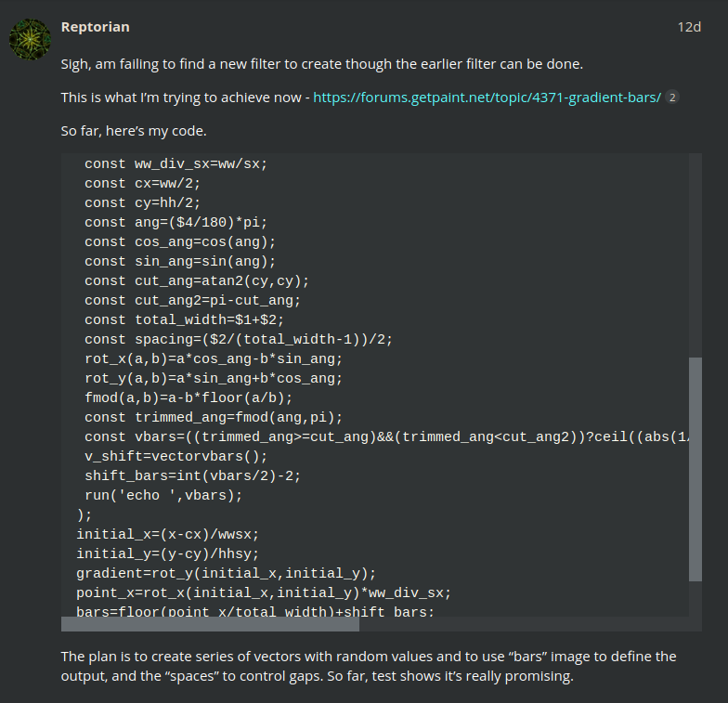Open Reptorian's avatar profile picture
The width and height of the screenshot is (728, 703).
[30, 39]
